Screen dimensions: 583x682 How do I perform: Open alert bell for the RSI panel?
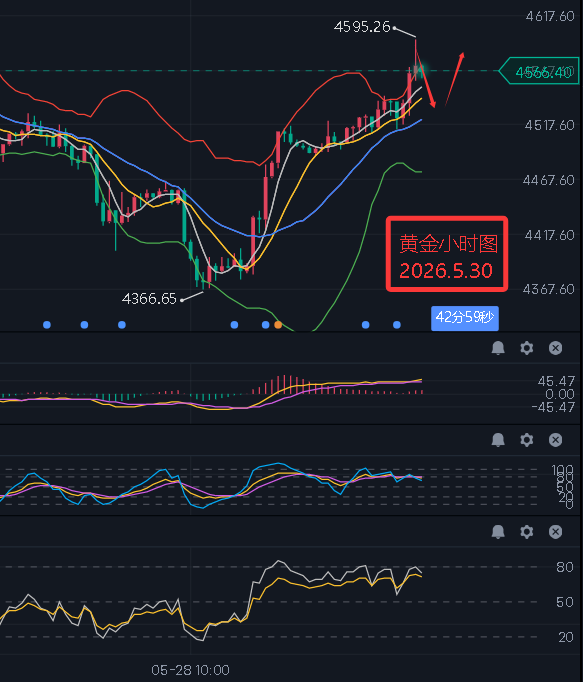pyautogui.click(x=498, y=532)
